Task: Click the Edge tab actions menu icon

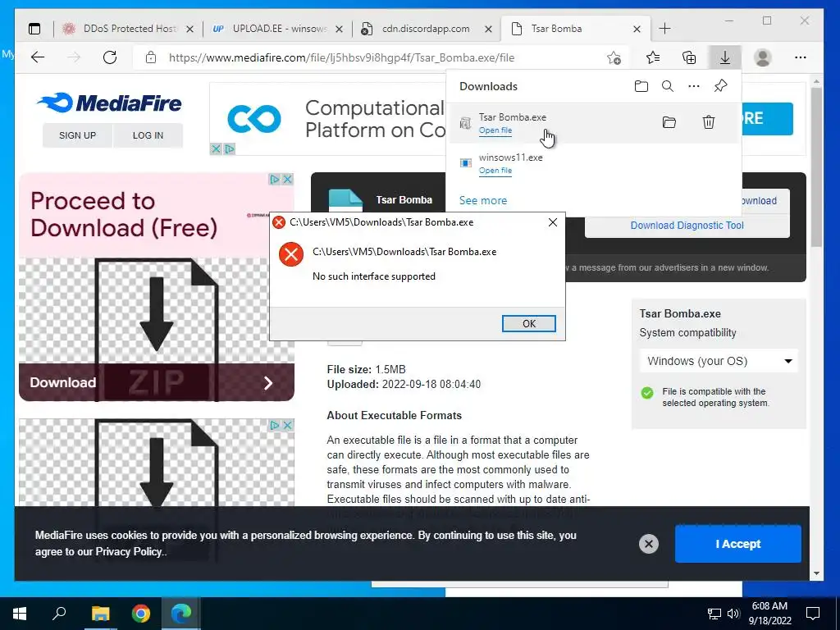Action: [34, 29]
